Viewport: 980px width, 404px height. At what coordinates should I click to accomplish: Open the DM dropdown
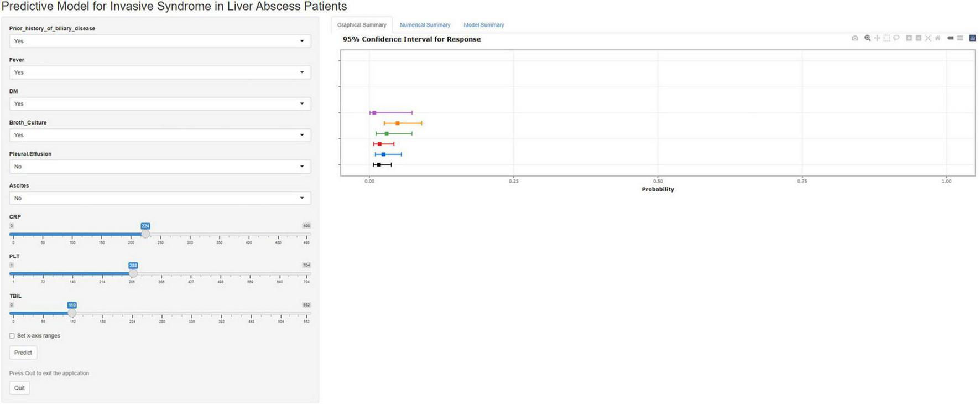click(160, 103)
